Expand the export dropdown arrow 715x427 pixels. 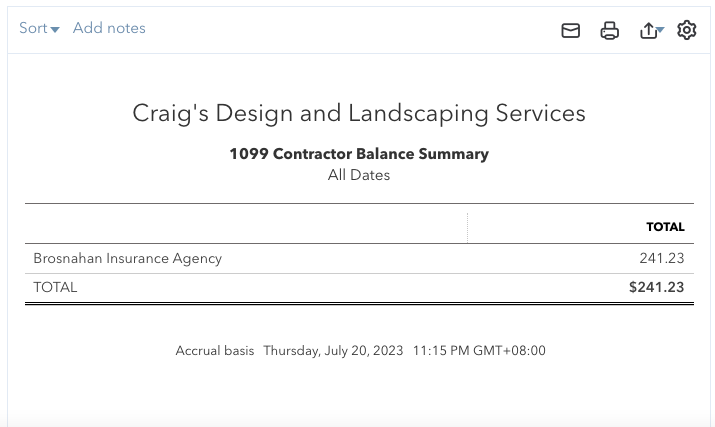[x=660, y=30]
